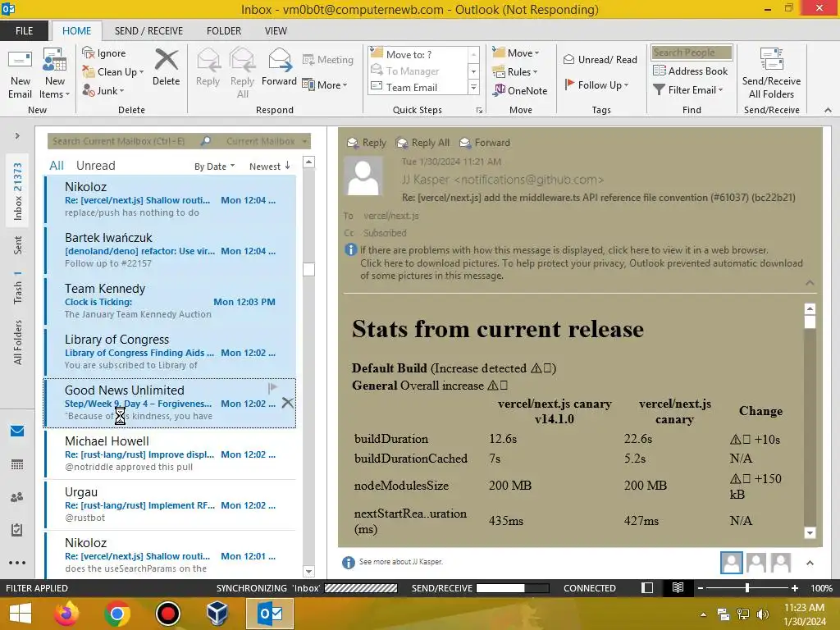Open more navigation options

[x=17, y=563]
